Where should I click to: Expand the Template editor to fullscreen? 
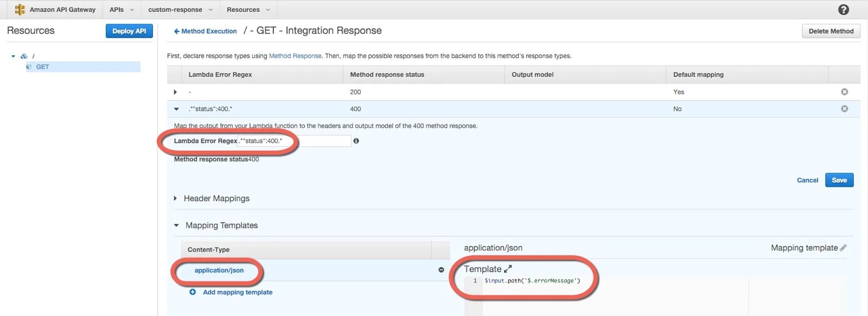(508, 269)
